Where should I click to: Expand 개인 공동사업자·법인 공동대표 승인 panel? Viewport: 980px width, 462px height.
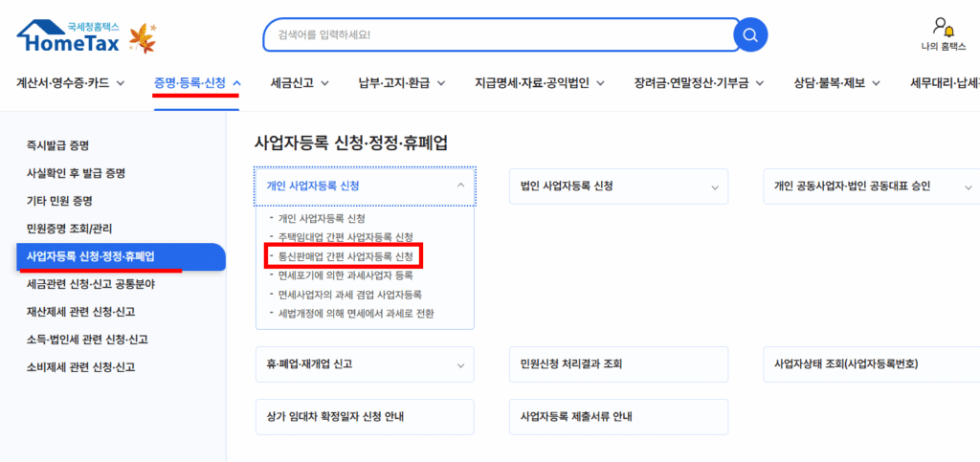871,187
